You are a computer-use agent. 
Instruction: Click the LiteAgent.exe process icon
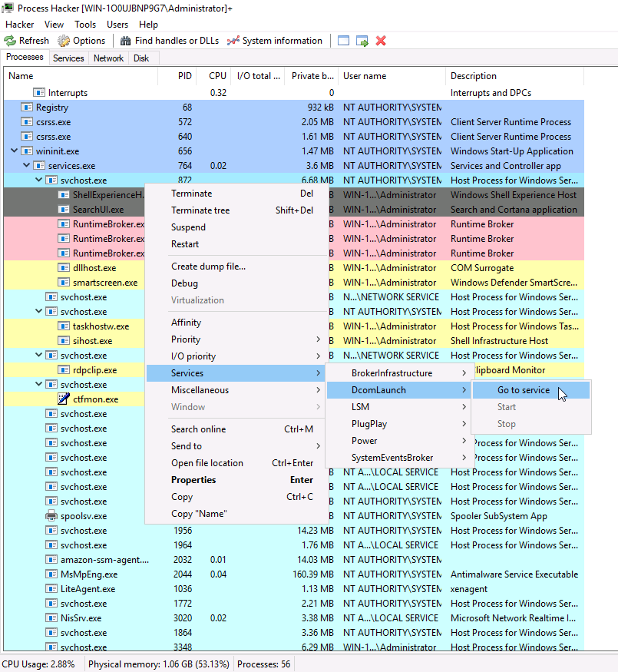point(51,589)
